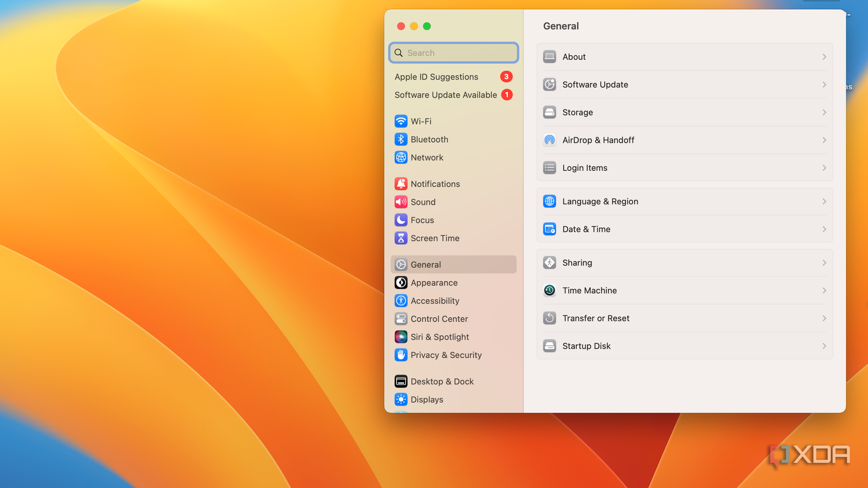The width and height of the screenshot is (868, 488).
Task: Click the Software Update gear icon
Action: point(550,85)
